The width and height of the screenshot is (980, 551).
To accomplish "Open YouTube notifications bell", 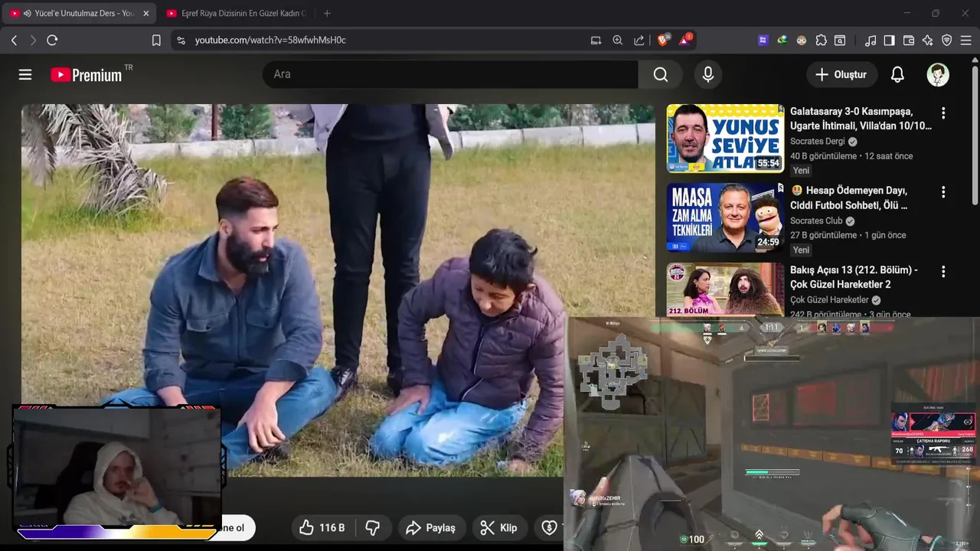I will [897, 74].
